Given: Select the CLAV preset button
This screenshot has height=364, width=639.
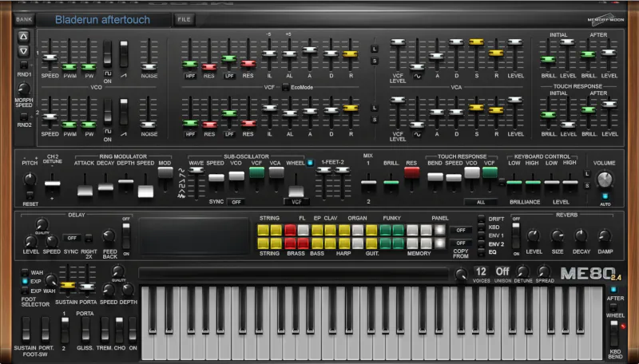Looking at the screenshot, I should click(x=331, y=230).
